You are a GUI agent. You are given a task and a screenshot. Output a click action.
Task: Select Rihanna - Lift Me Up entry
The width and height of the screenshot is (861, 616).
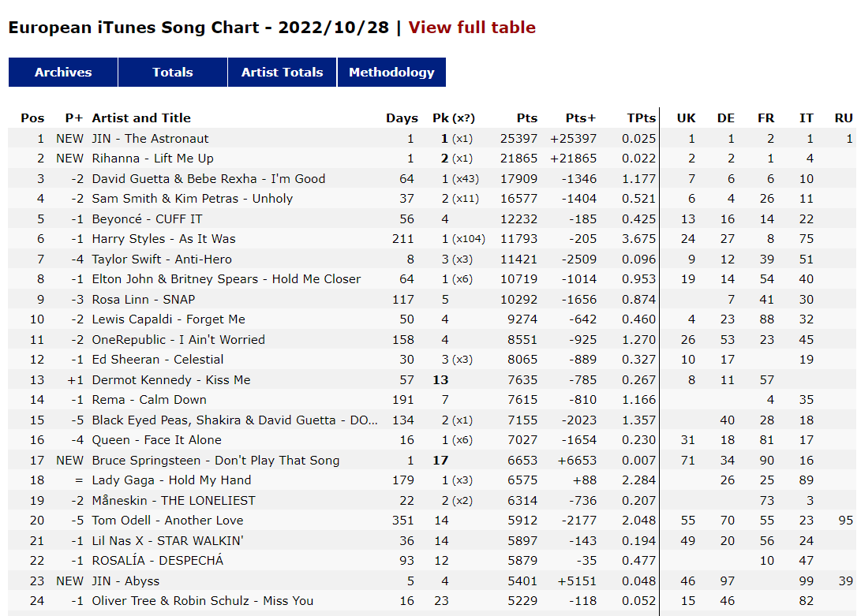(432, 158)
